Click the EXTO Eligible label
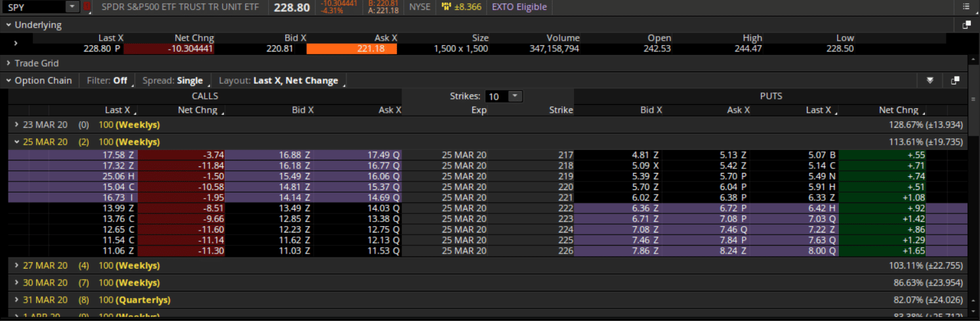The image size is (980, 321). pos(519,7)
